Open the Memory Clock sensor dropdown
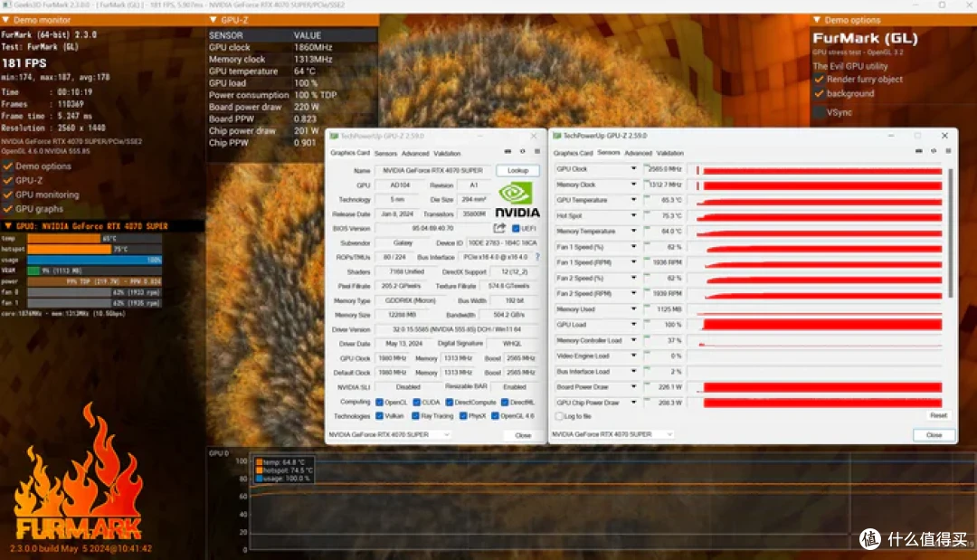This screenshot has height=560, width=977. pyautogui.click(x=633, y=185)
